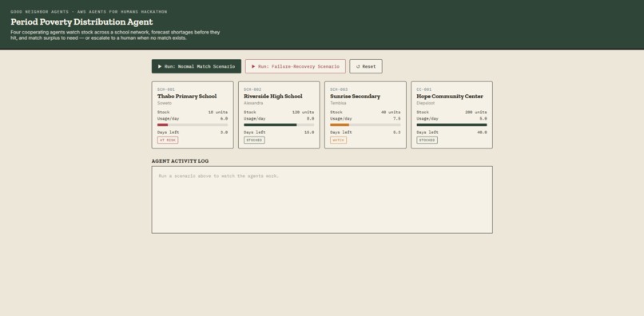Select the Hope Community Center title
644x316 pixels.
[450, 97]
